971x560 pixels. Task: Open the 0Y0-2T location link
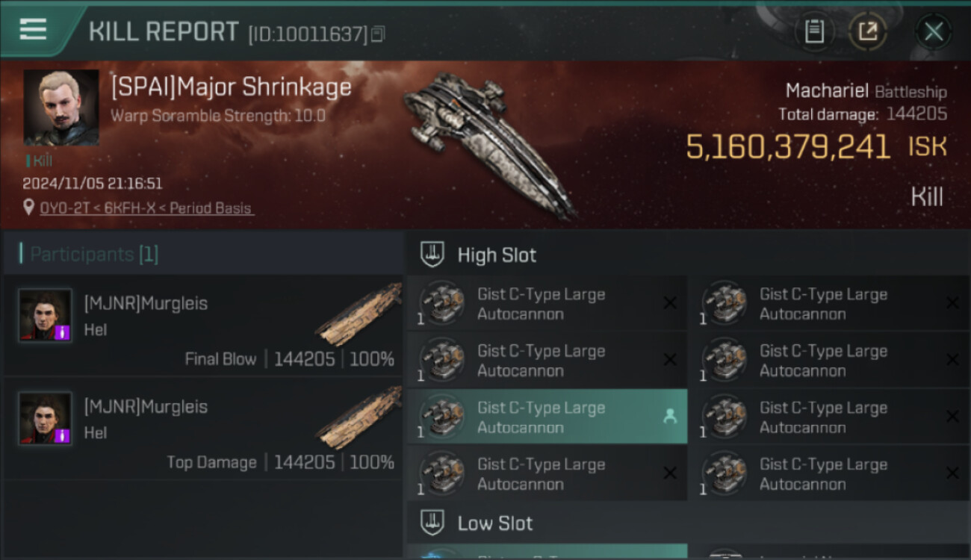[146, 208]
